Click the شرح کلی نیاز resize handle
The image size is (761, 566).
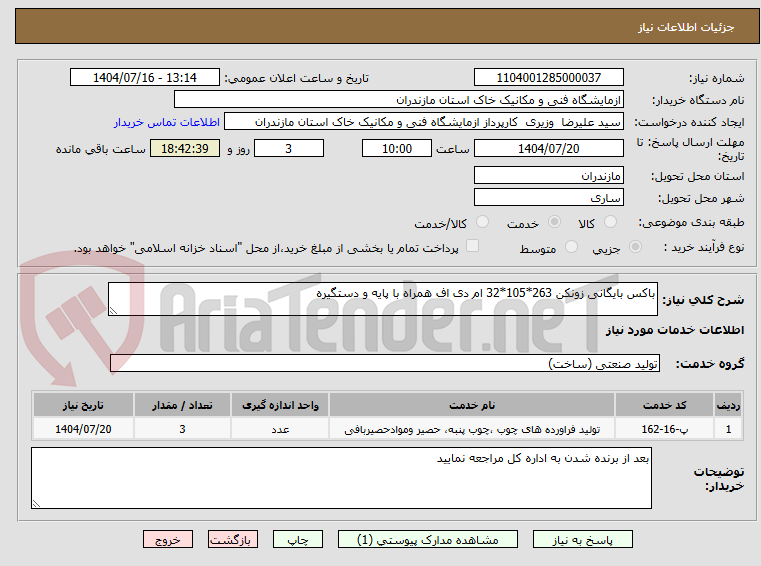113,311
